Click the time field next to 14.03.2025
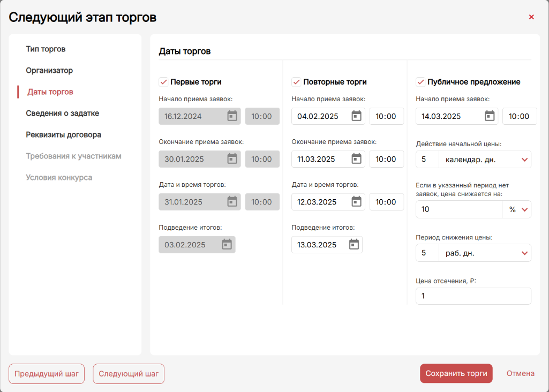This screenshot has width=549, height=392. [x=520, y=116]
